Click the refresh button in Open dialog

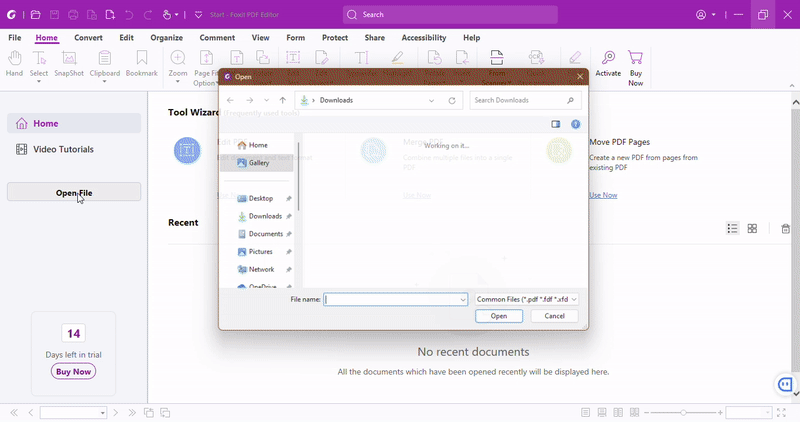(452, 101)
